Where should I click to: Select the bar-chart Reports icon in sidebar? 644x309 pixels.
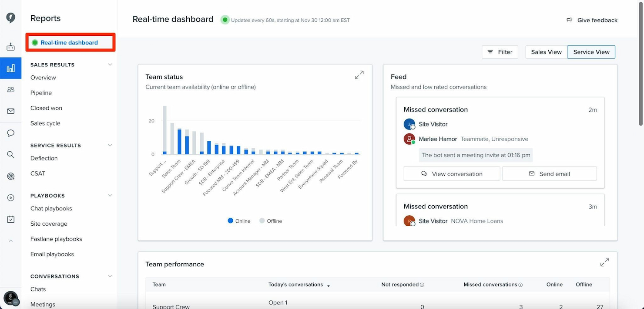tap(11, 68)
